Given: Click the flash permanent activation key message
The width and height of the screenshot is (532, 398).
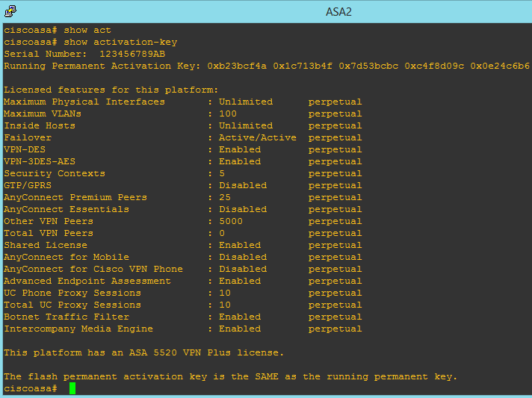Looking at the screenshot, I should pos(231,376).
